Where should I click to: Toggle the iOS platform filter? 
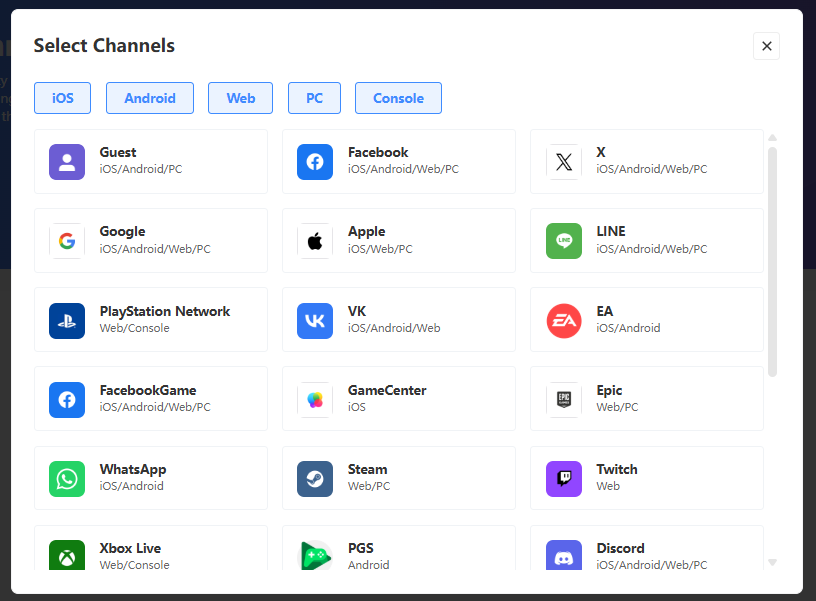(62, 97)
